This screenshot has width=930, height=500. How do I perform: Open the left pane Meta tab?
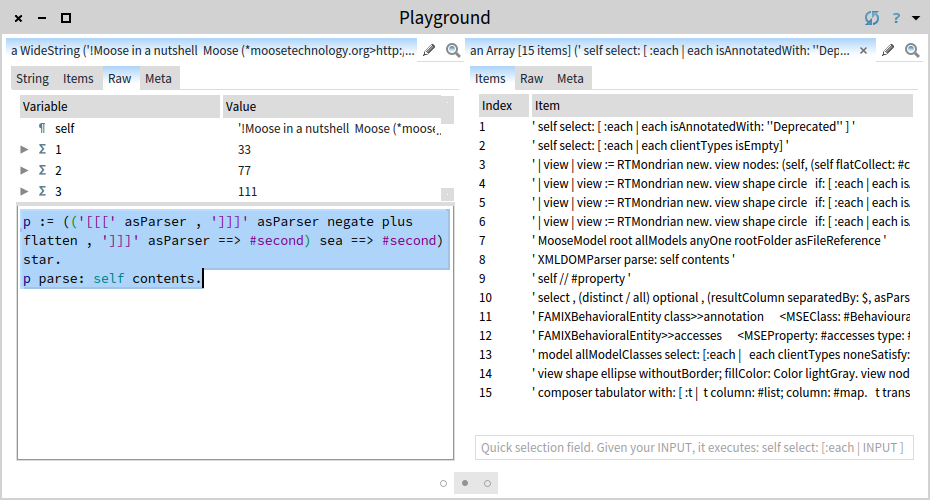(x=158, y=78)
